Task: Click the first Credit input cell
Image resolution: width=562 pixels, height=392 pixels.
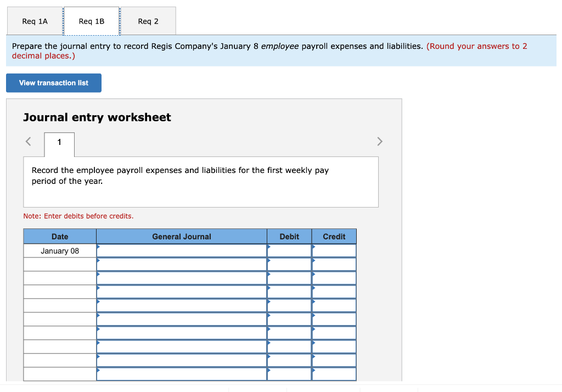Action: click(x=334, y=250)
